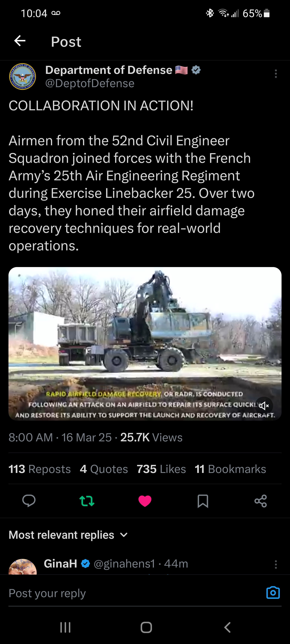Open Android recent apps button

tap(65, 627)
